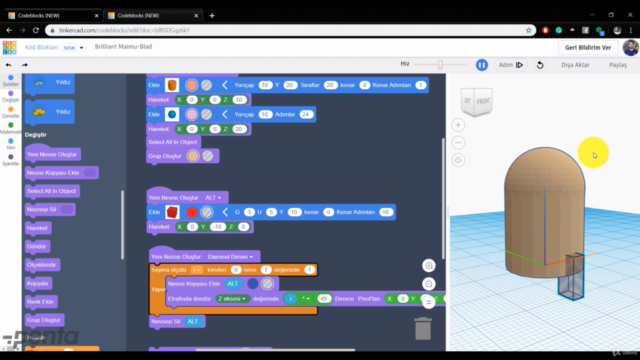This screenshot has width=640, height=360.
Task: Select the Kopyala palette block
Action: 38,283
